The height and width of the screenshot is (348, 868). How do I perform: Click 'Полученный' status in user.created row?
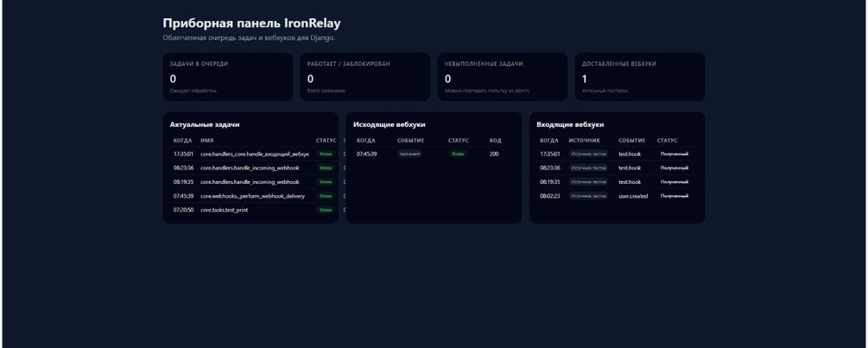(x=675, y=196)
